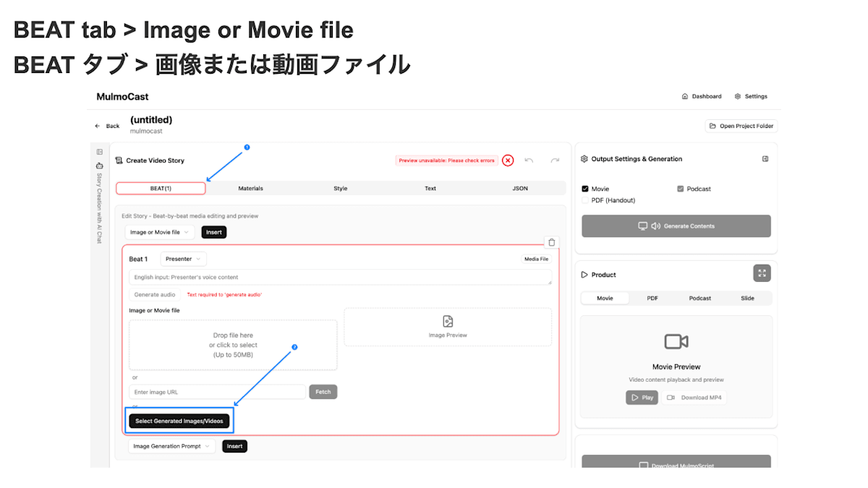Screen dimensions: 868x488
Task: Click the Story Creation with AI Chat label
Action: tap(100, 208)
